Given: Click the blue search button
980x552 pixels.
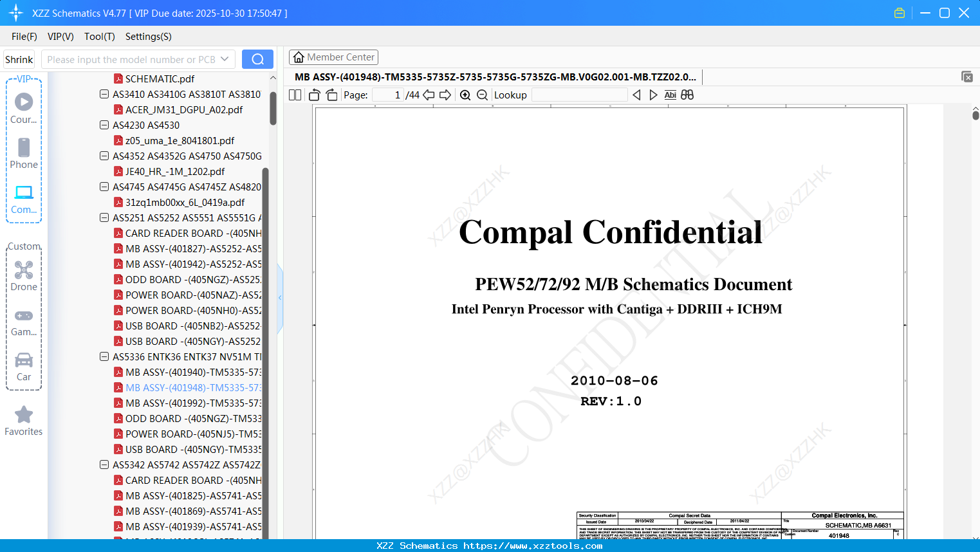Looking at the screenshot, I should [257, 59].
